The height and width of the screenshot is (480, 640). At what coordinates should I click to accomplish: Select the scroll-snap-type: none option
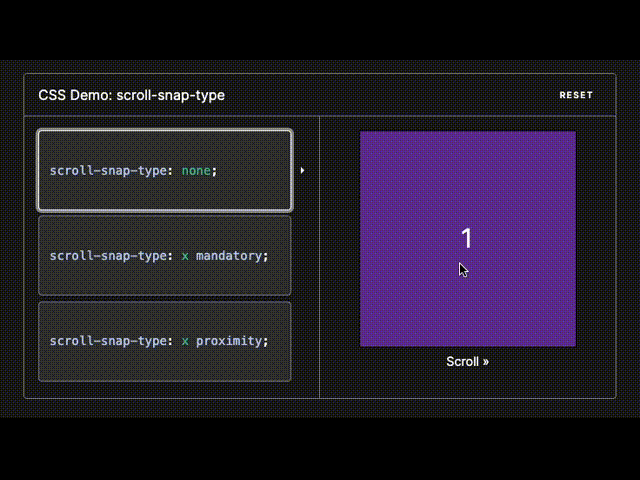click(x=164, y=170)
